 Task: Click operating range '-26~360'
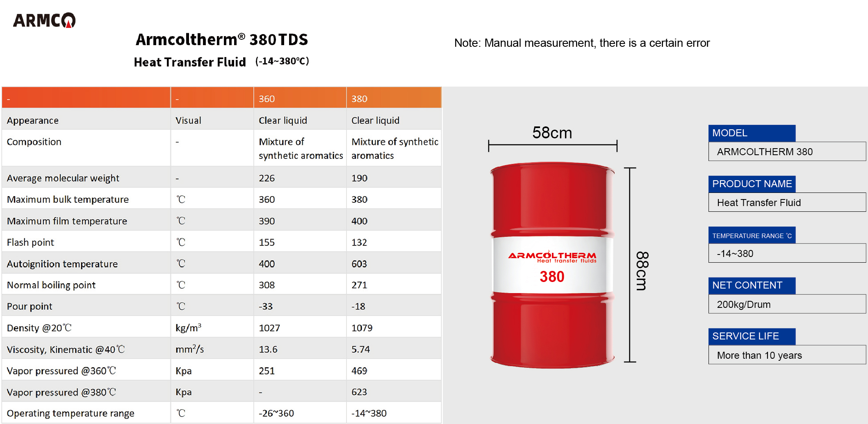coord(276,413)
